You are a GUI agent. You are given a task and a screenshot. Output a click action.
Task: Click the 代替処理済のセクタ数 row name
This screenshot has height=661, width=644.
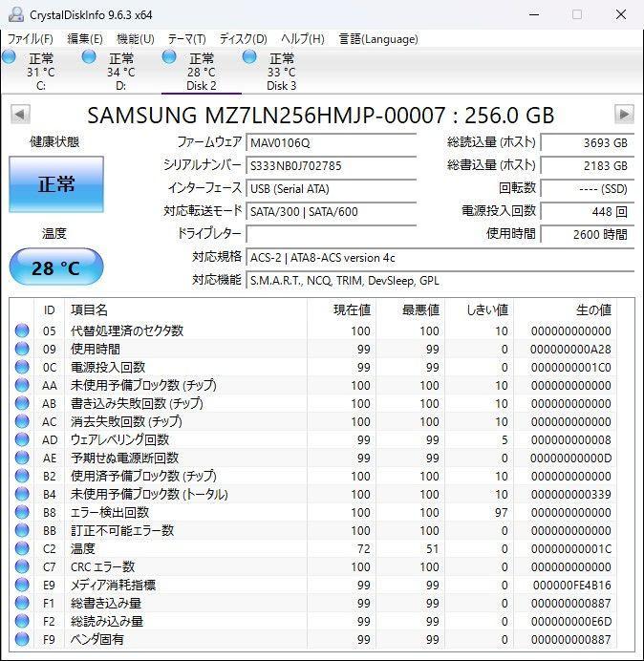click(127, 330)
